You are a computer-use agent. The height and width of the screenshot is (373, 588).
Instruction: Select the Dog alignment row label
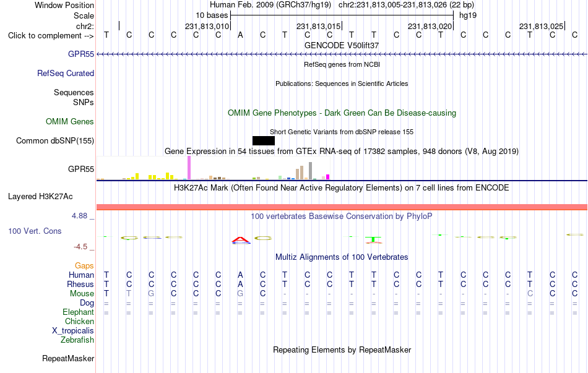(x=87, y=303)
